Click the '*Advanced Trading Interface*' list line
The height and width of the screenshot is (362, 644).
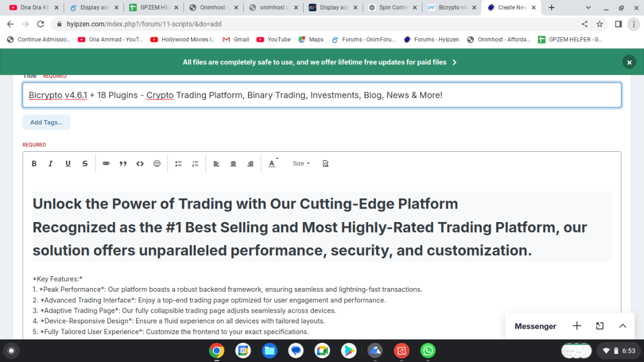[x=209, y=300]
